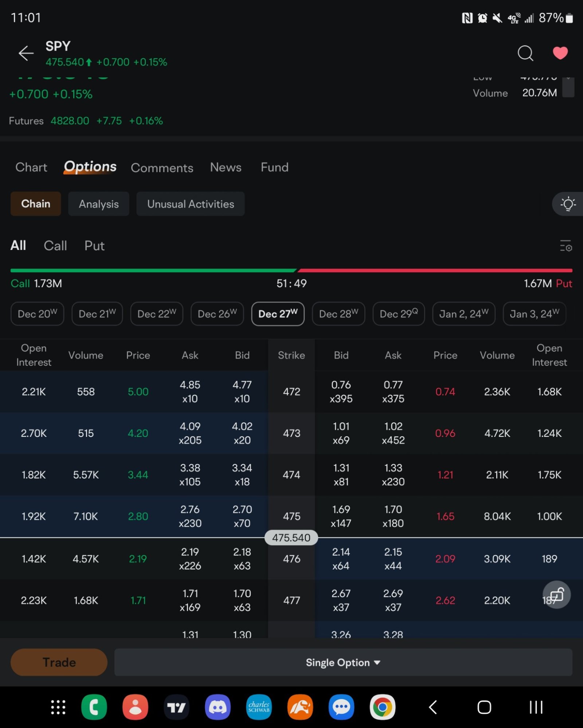Open the Fund tab
Image resolution: width=583 pixels, height=728 pixels.
coord(274,167)
